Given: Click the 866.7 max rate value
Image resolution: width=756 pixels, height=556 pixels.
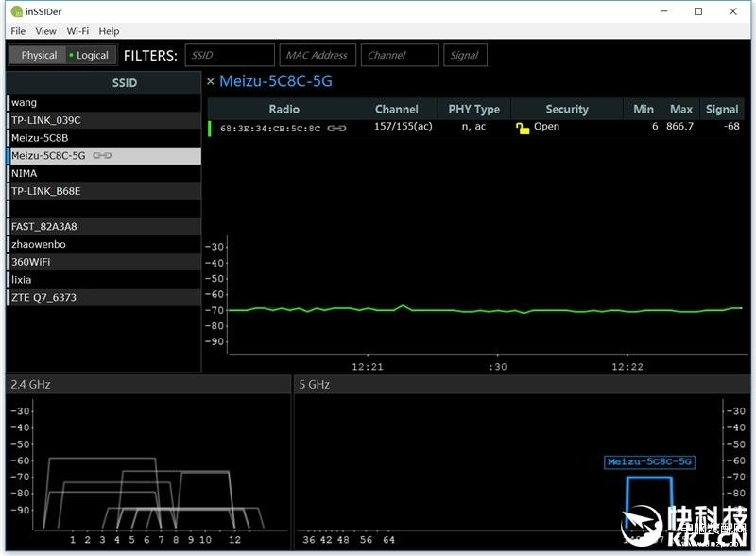Looking at the screenshot, I should (x=679, y=127).
